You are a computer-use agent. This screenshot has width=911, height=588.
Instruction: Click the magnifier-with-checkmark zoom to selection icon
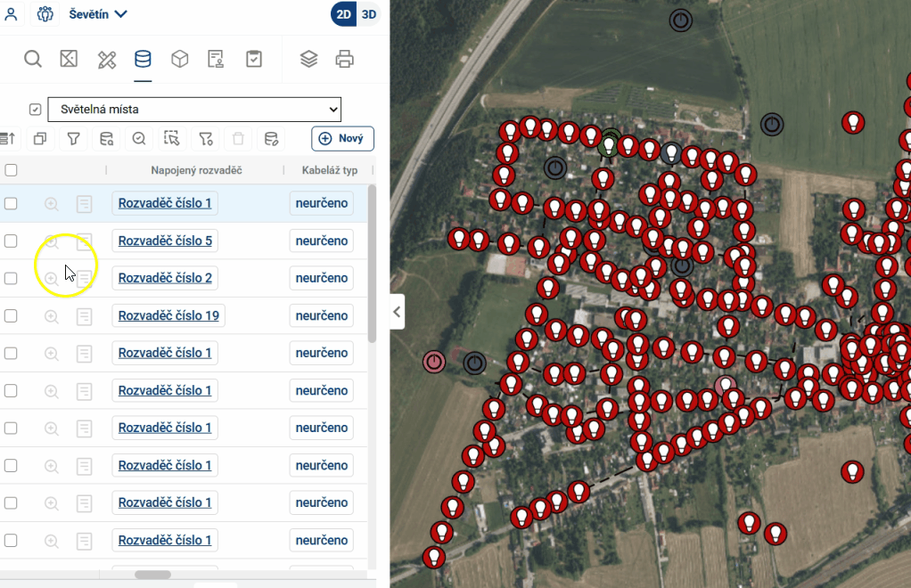[139, 139]
